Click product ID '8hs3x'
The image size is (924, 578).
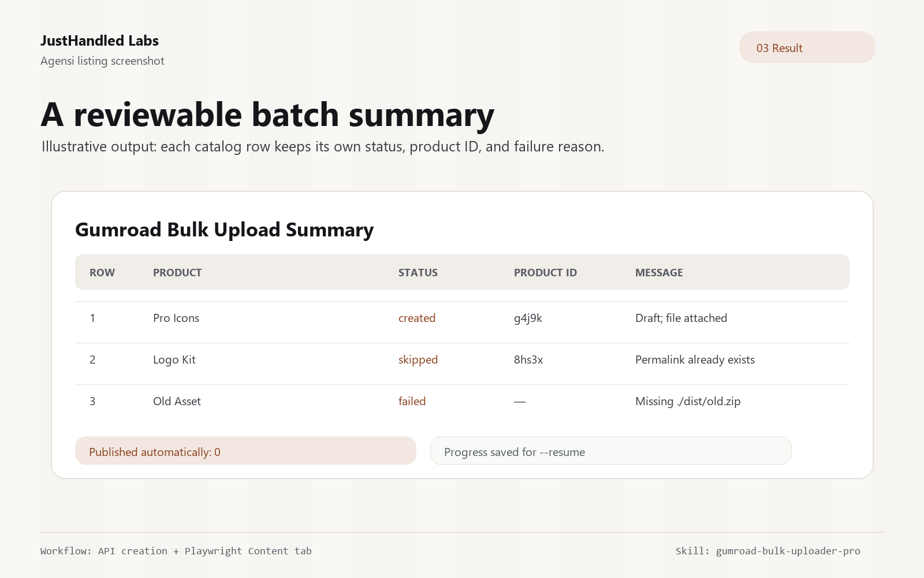(x=528, y=360)
